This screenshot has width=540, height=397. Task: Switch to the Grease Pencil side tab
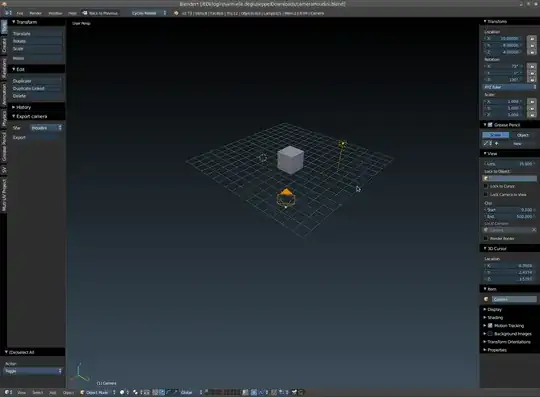[x=4, y=146]
